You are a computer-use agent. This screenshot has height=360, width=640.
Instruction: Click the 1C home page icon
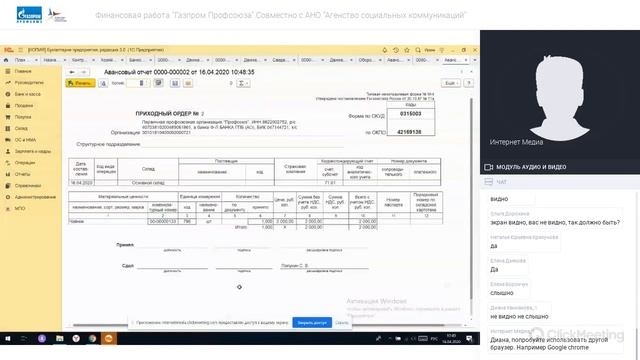(6, 60)
